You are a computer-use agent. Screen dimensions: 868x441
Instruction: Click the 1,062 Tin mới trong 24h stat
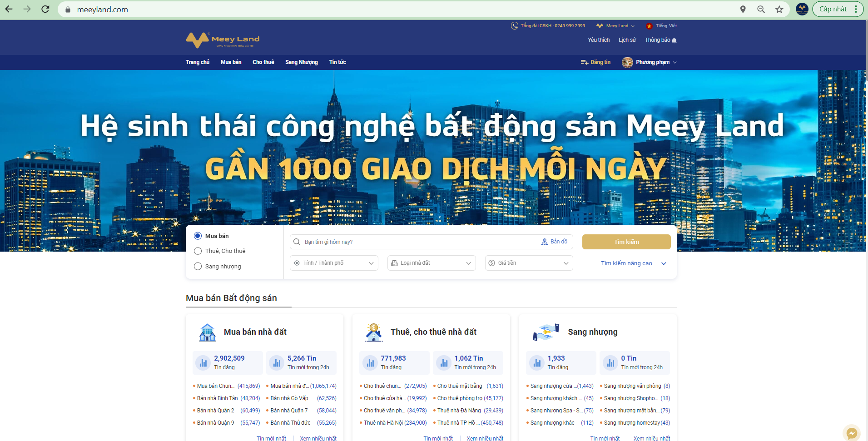(468, 363)
